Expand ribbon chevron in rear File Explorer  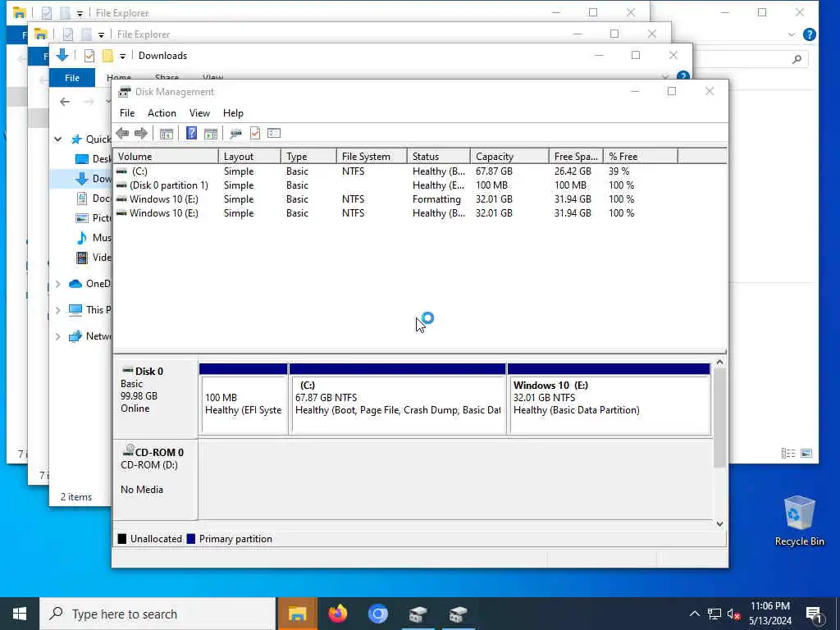click(x=792, y=34)
